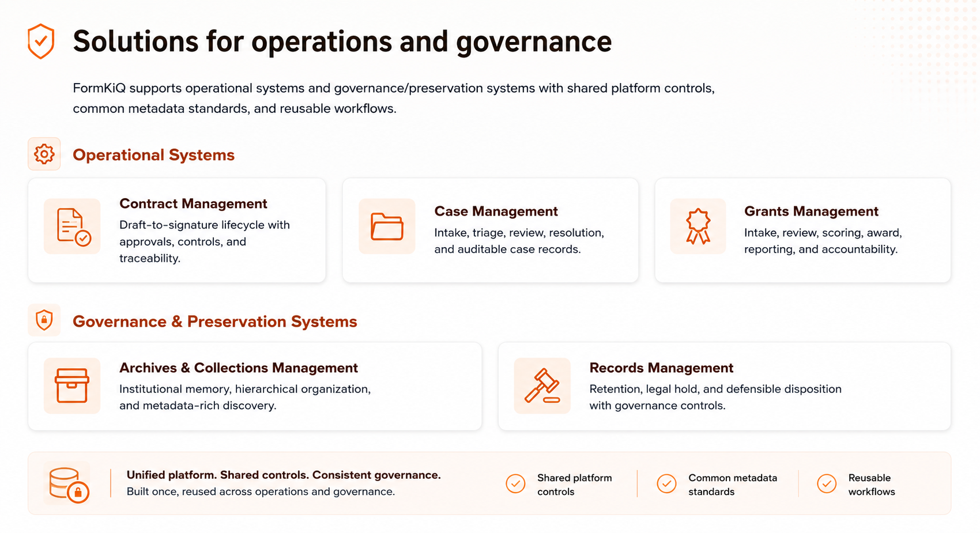This screenshot has width=980, height=533.
Task: Select the Operational Systems section heading
Action: pyautogui.click(x=153, y=155)
